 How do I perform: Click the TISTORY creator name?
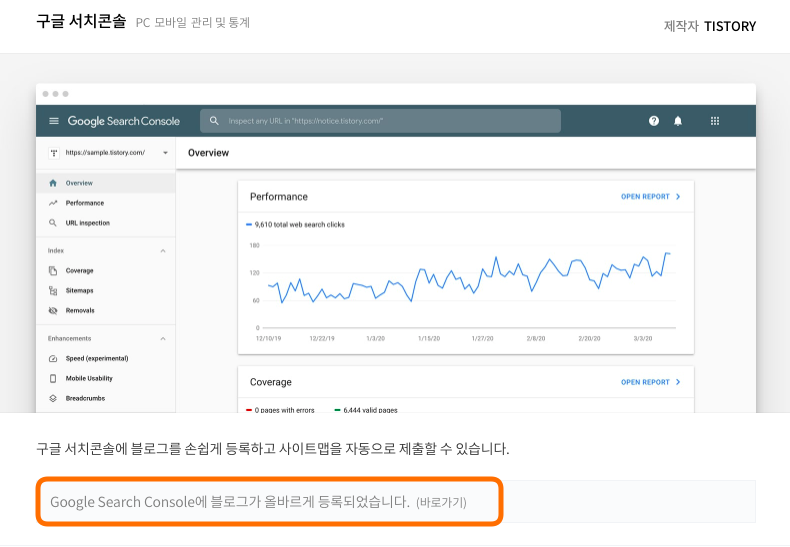point(730,26)
